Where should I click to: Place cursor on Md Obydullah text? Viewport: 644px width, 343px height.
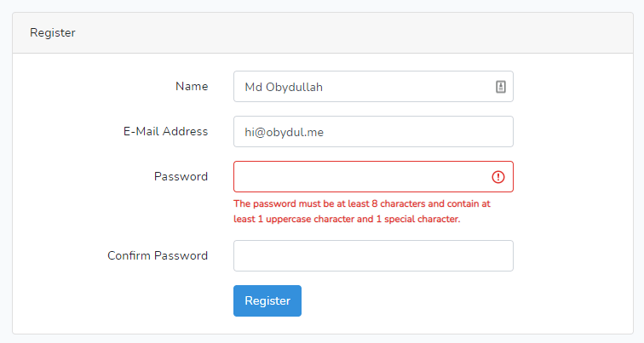(284, 87)
